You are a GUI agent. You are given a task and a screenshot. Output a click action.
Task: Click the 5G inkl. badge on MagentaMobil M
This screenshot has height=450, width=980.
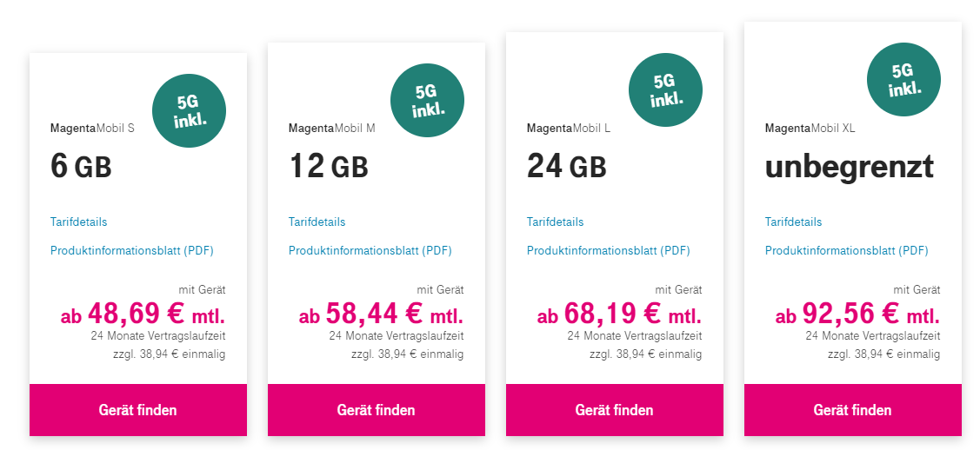pos(427,100)
